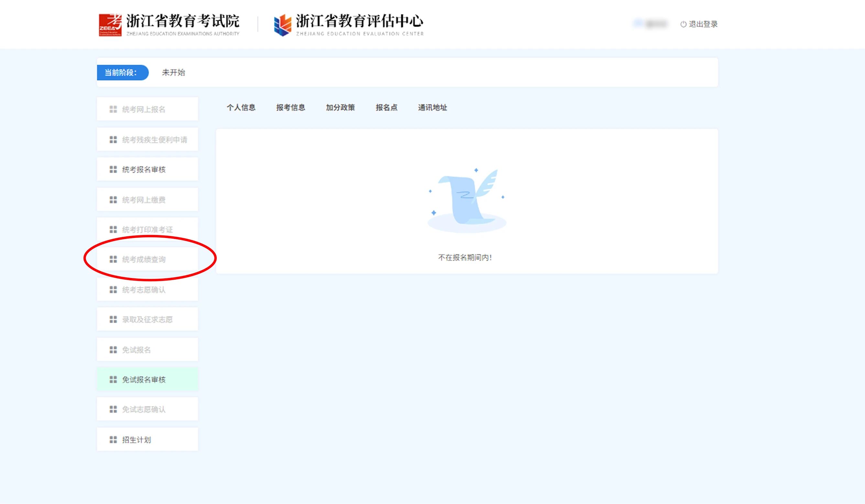Click the 浙江省教育评估中心 logo icon
Viewport: 865px width, 504px height.
click(x=282, y=25)
